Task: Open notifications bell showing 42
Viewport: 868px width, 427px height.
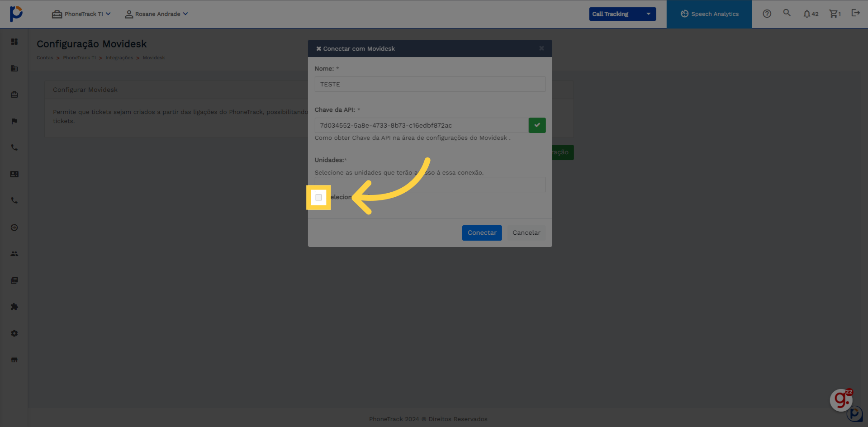Action: pyautogui.click(x=811, y=14)
